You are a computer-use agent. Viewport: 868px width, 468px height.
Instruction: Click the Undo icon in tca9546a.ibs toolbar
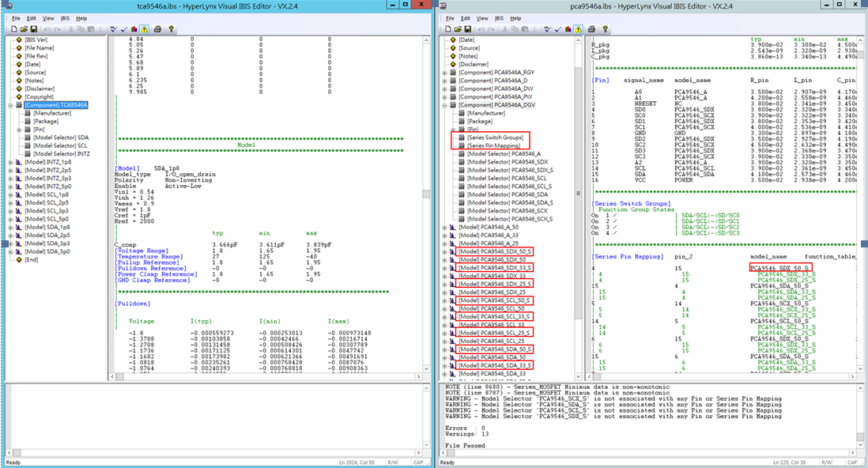(47, 29)
